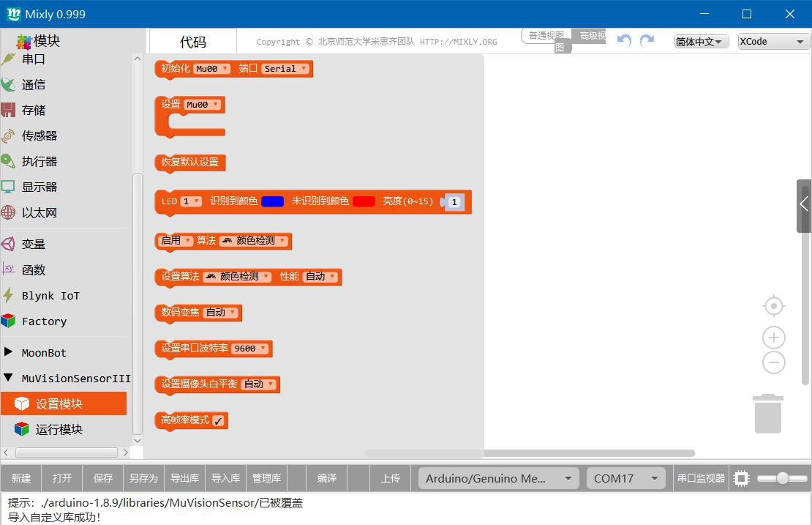Click the Mixly logo in title bar
This screenshot has height=525, width=812.
point(14,14)
